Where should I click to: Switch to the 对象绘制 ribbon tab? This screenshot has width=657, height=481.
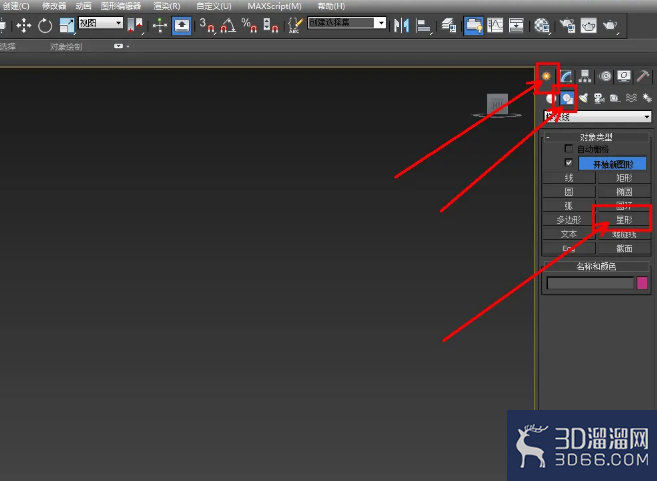point(66,47)
